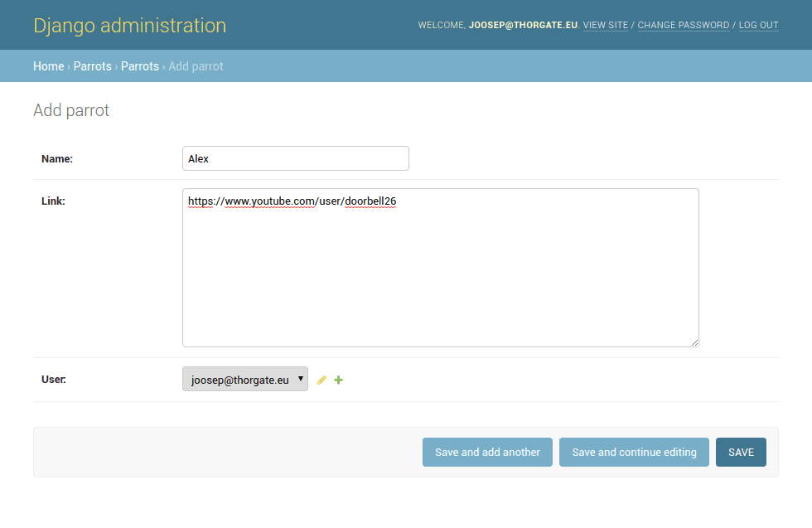
Task: Click the pencil icon to edit selected user
Action: point(321,380)
